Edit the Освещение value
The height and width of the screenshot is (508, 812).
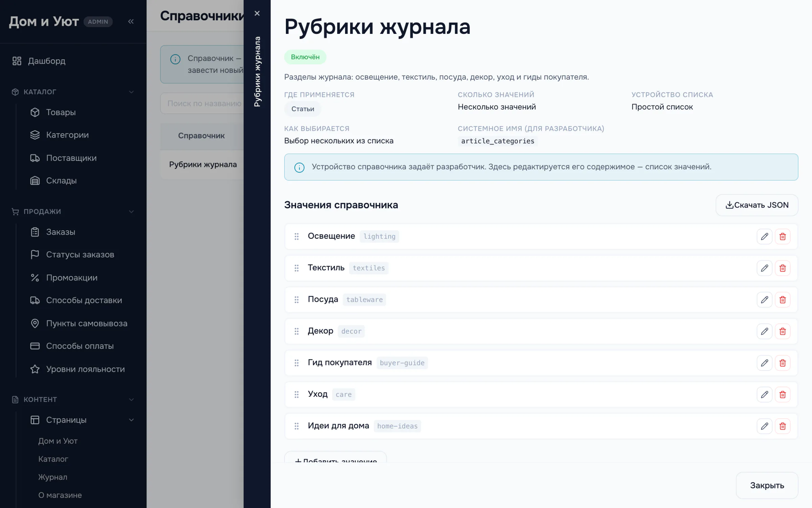point(764,236)
